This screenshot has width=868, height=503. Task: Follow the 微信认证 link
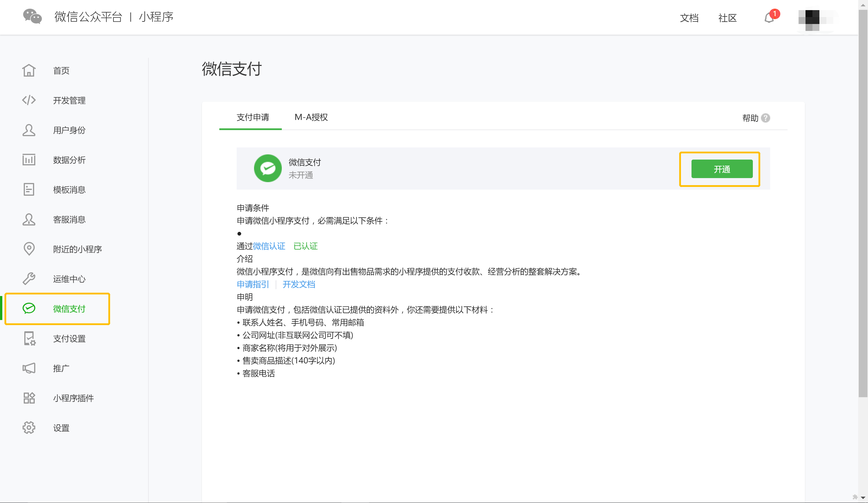[269, 246]
